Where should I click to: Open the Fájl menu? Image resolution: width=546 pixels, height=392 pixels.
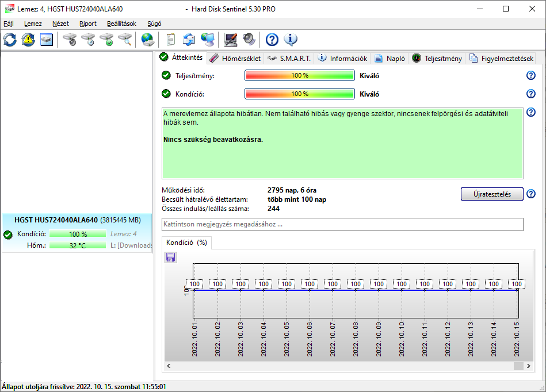pyautogui.click(x=9, y=24)
